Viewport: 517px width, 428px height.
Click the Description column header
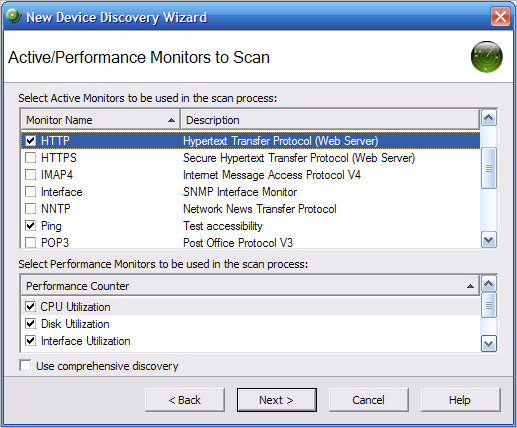pos(330,120)
